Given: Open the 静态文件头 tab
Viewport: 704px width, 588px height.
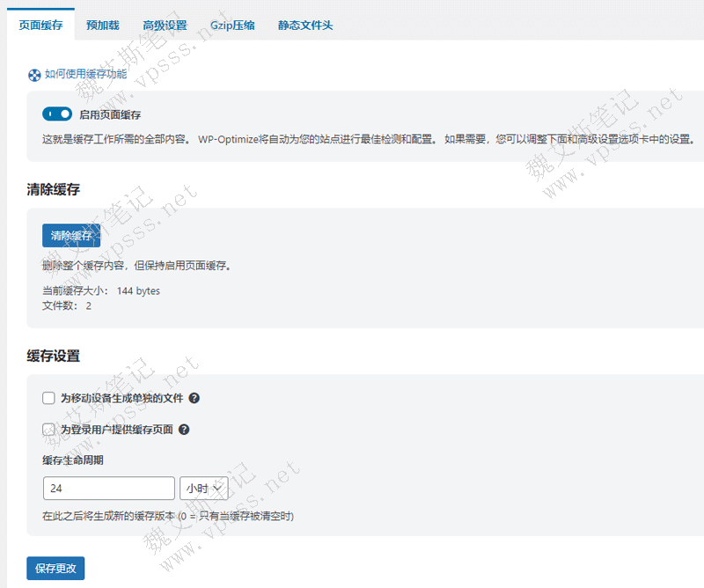Looking at the screenshot, I should tap(305, 26).
